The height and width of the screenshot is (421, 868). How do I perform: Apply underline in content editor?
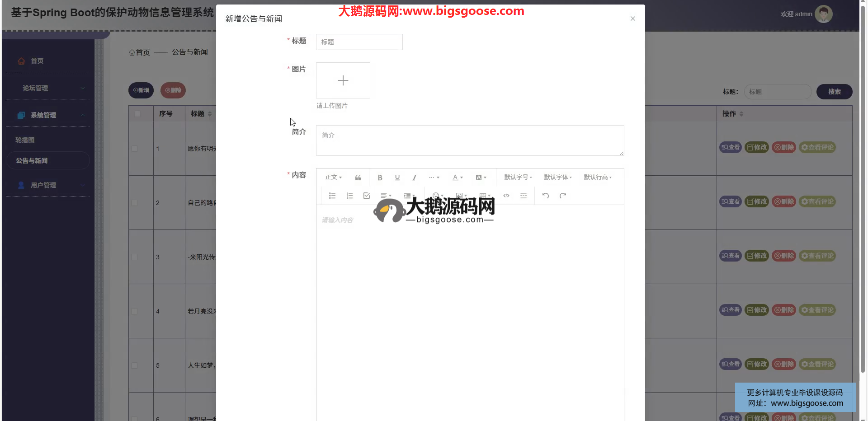(x=397, y=178)
